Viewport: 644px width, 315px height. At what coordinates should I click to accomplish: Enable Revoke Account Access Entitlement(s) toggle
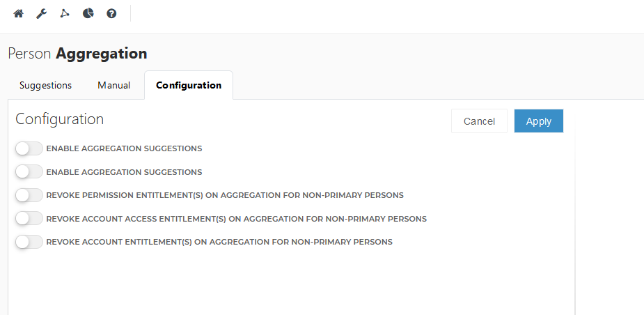(x=29, y=219)
